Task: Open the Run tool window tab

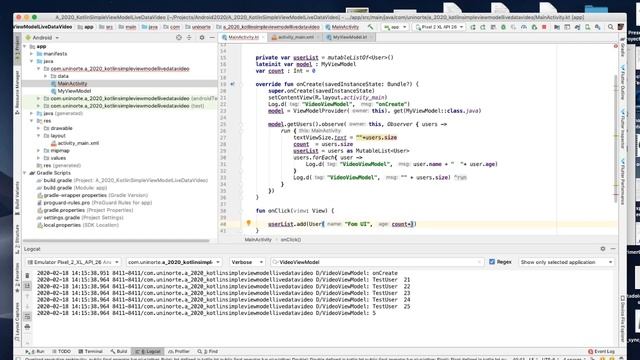Action: click(x=35, y=351)
